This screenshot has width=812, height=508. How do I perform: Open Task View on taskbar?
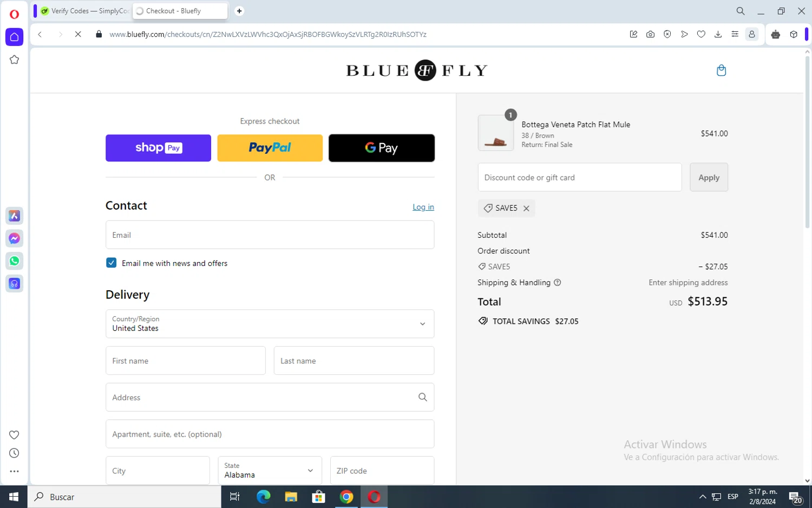pos(235,497)
